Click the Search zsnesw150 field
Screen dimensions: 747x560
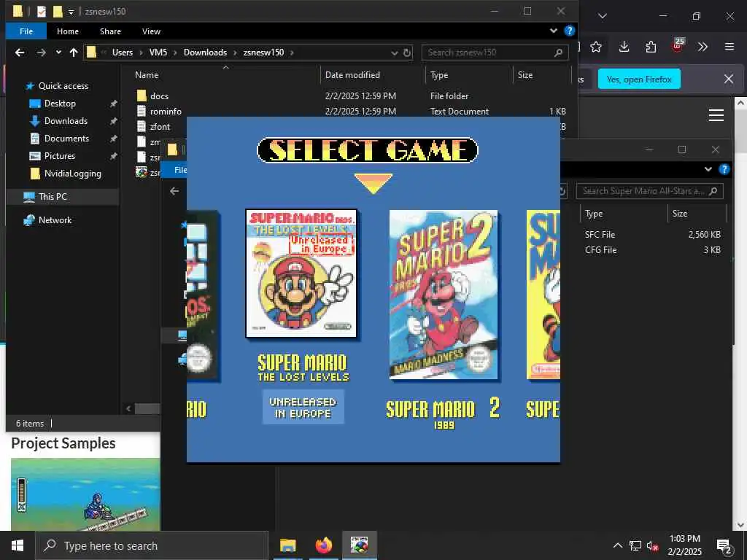(495, 52)
